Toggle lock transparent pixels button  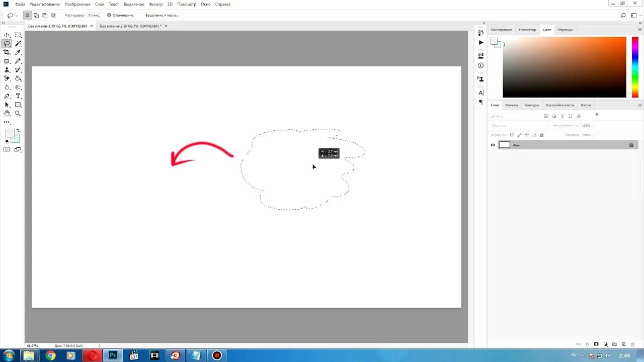[512, 135]
